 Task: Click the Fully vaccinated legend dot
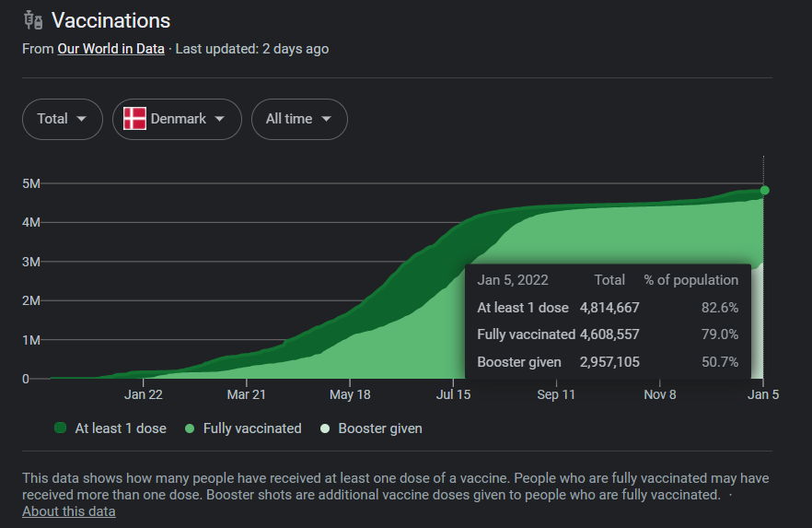click(x=189, y=428)
